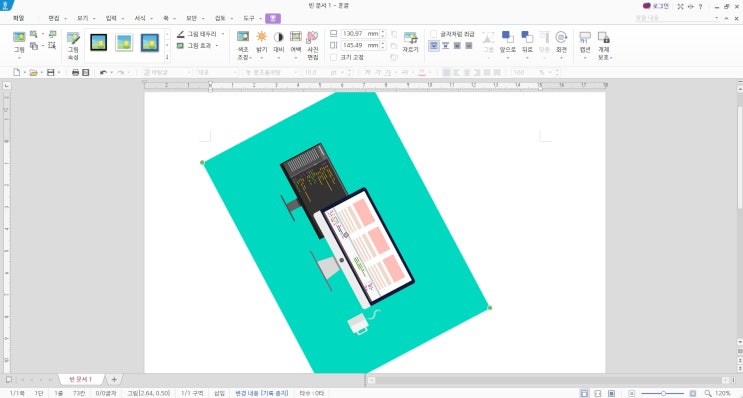Viewport: 743px width, 398px height.
Task: Open print preview next to printer
Action: pyautogui.click(x=86, y=72)
